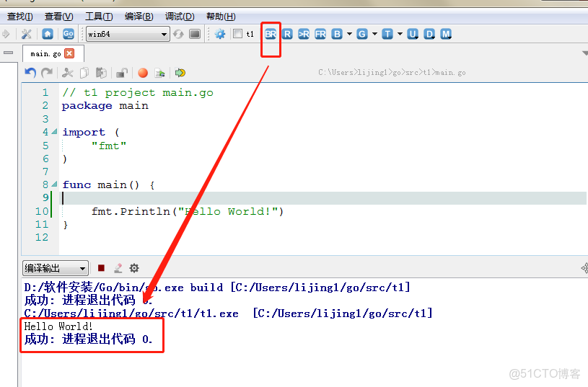
Task: Toggle the t1 checkbox in the toolbar
Action: (238, 34)
